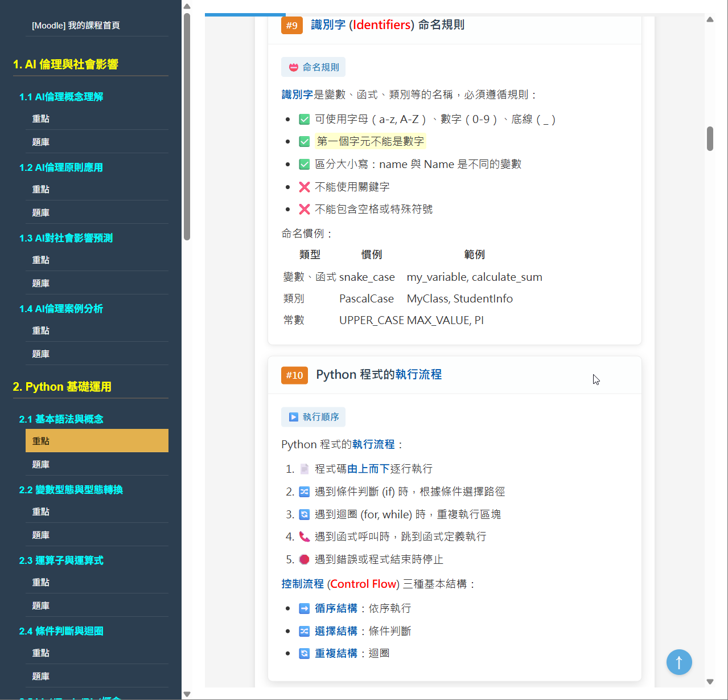Select section heading 2. Python 基礎運用
This screenshot has height=700, width=728.
tap(62, 387)
